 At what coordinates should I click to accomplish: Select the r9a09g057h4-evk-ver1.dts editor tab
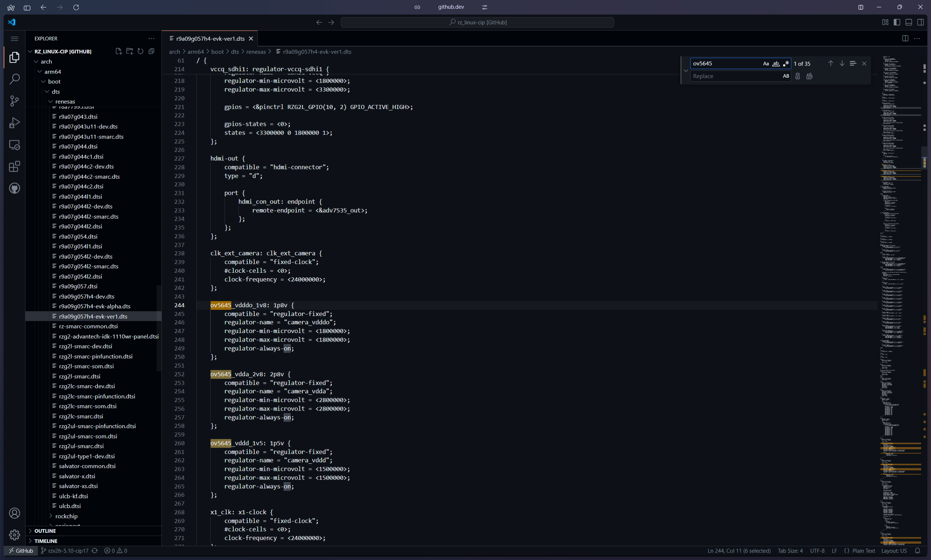tap(210, 39)
